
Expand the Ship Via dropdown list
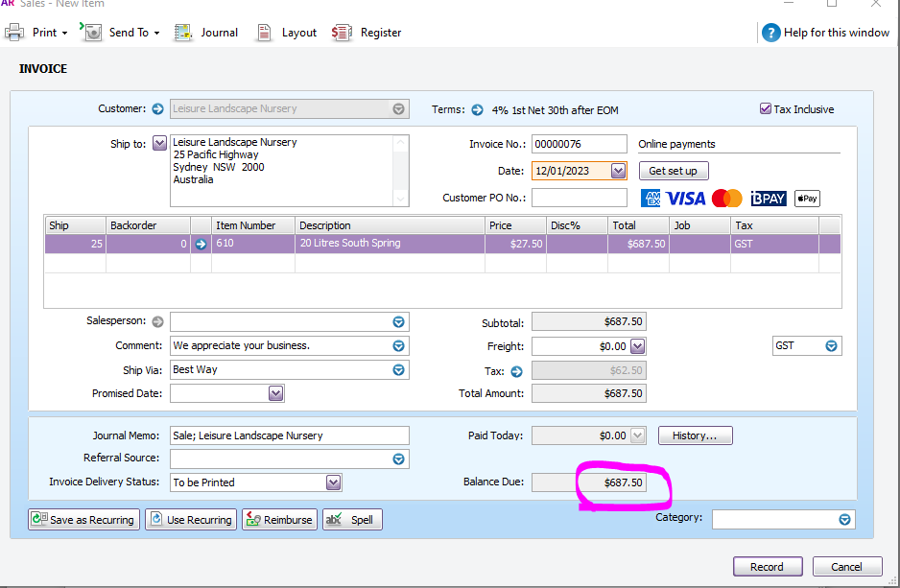pos(398,369)
